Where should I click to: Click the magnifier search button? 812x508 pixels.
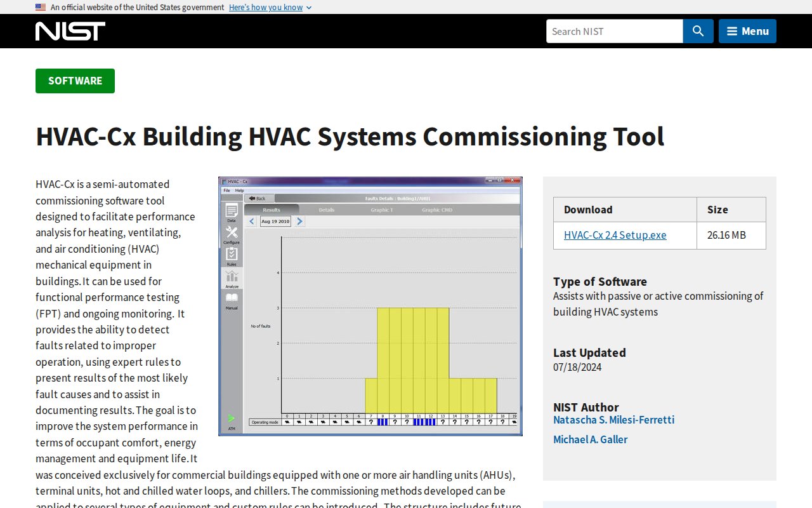pyautogui.click(x=698, y=31)
